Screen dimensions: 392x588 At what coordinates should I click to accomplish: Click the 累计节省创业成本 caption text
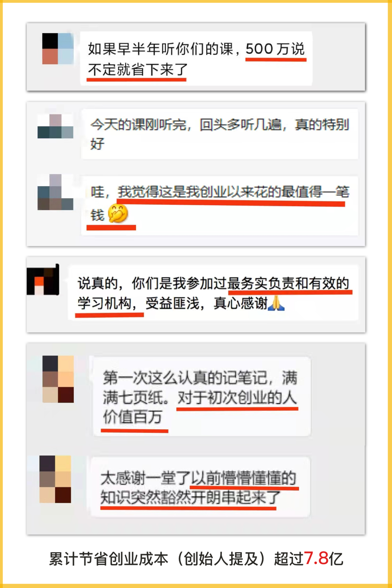[x=109, y=559]
